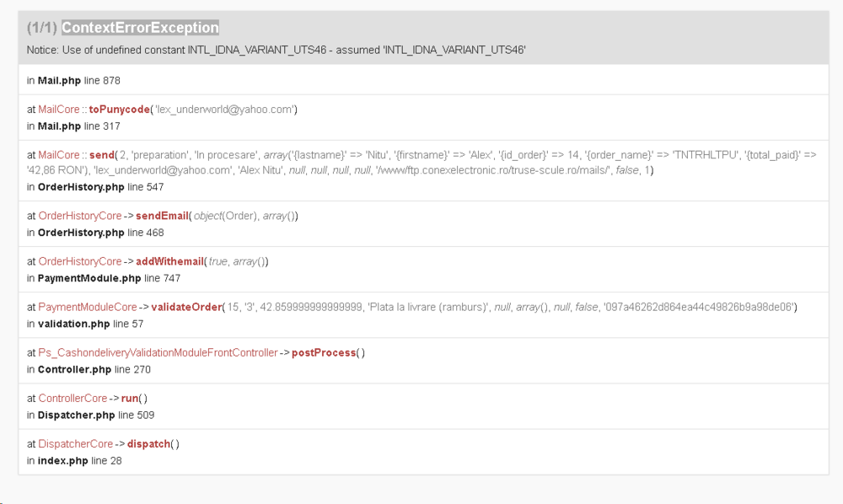Click the run method name
843x504 pixels.
pyautogui.click(x=130, y=399)
